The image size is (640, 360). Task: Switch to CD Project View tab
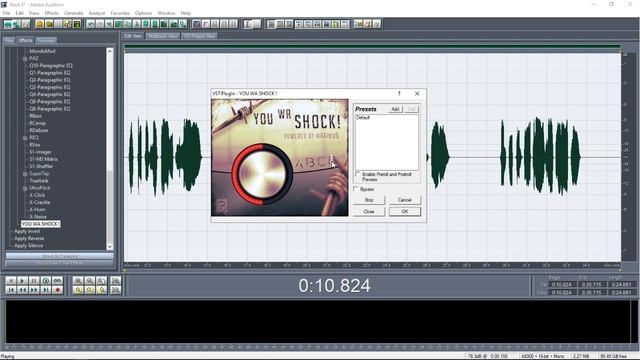pyautogui.click(x=199, y=36)
